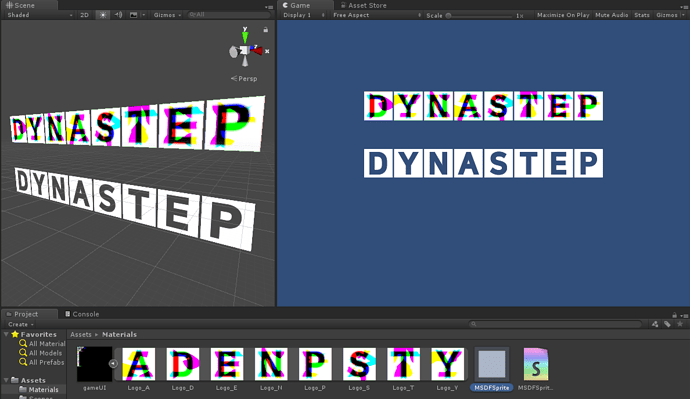Click the grey bottom gizmo cone

245,62
